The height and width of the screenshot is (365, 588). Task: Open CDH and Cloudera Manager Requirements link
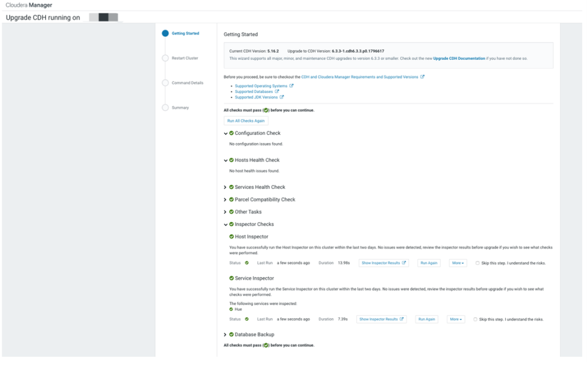[360, 77]
